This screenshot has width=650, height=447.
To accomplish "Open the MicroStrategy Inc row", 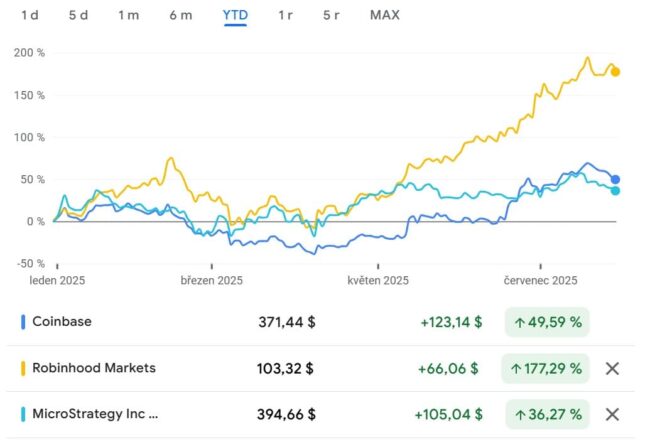I will pos(320,414).
